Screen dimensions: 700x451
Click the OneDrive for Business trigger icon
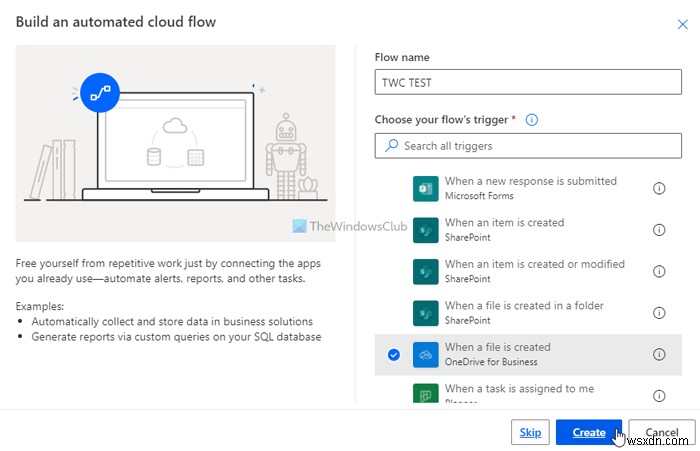click(x=425, y=355)
